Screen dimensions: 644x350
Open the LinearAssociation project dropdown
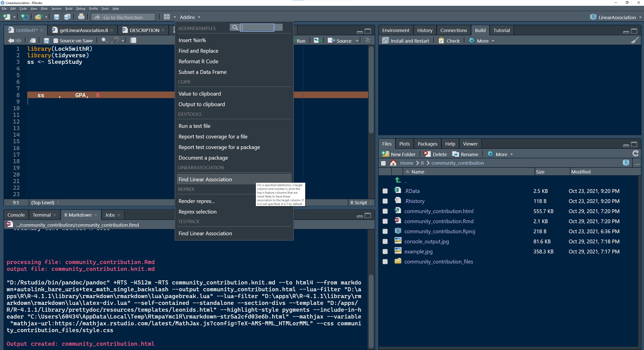(x=616, y=17)
